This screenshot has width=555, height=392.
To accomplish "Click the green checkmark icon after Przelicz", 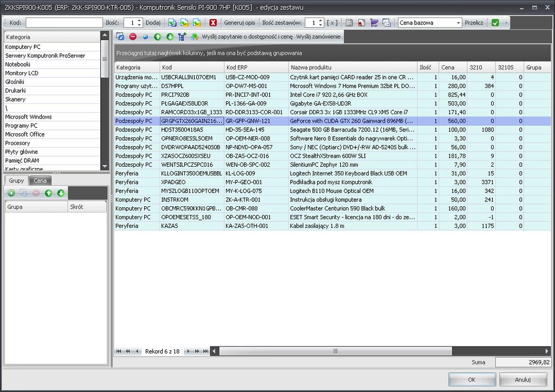I will [495, 23].
